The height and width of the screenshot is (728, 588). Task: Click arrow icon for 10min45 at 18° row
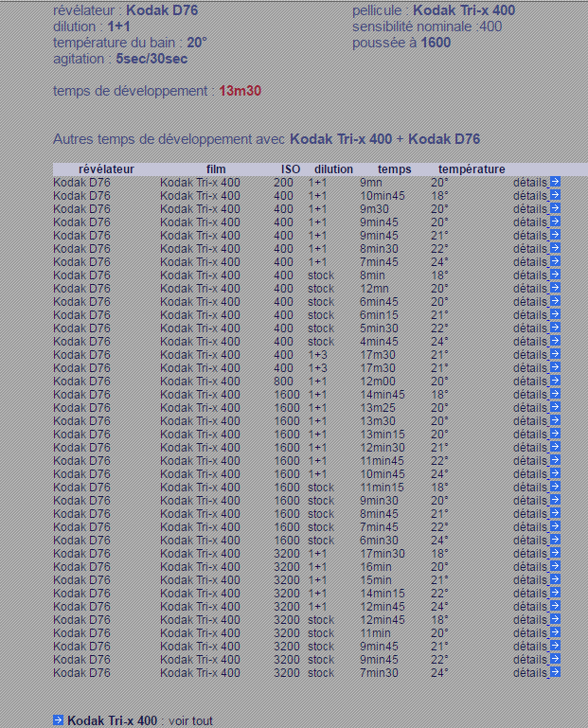(x=555, y=195)
